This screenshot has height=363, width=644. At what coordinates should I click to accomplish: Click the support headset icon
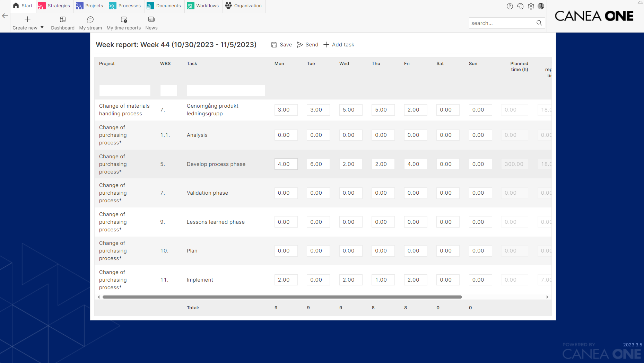pos(520,6)
